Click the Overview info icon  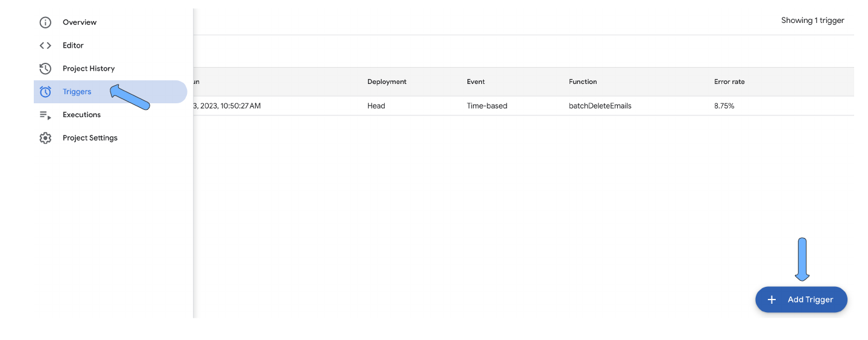[45, 22]
